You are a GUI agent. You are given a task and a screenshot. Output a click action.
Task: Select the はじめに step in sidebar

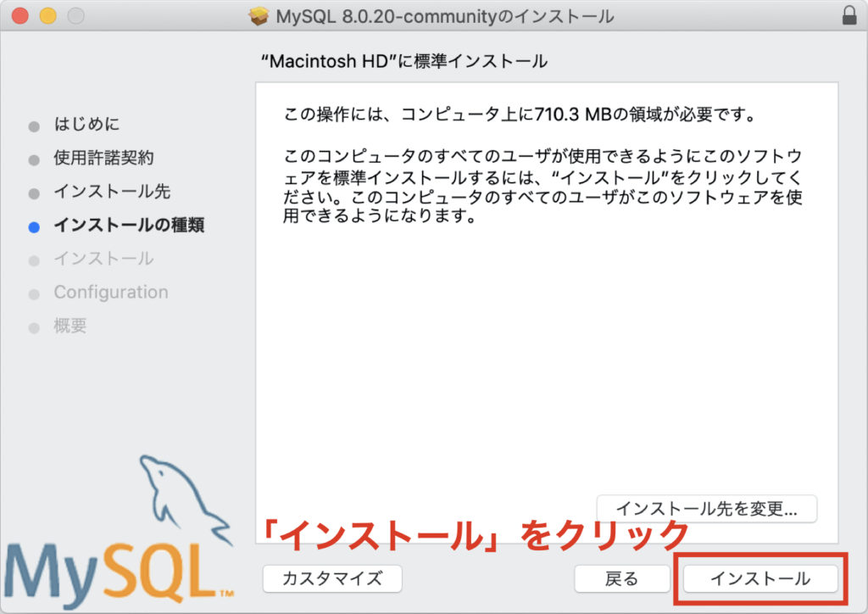point(87,124)
